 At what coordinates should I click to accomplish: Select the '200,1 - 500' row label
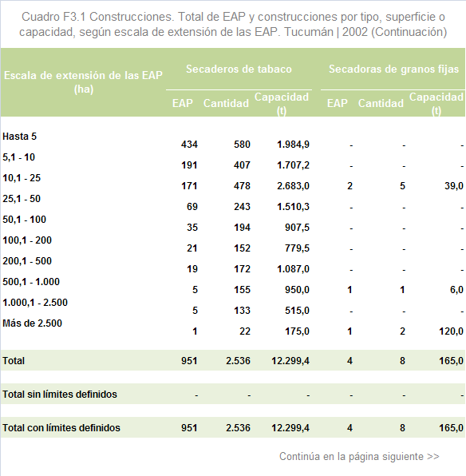click(x=27, y=261)
